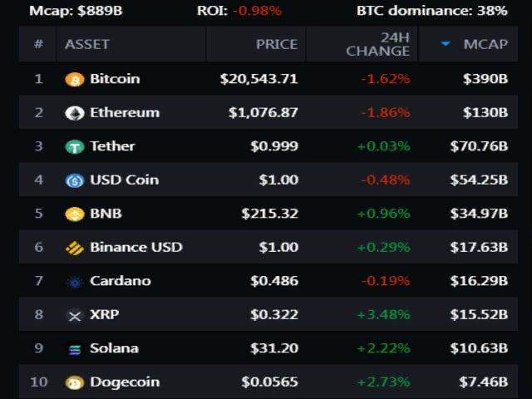Viewport: 532px width, 399px height.
Task: Sort by 24H CHANGE column header
Action: point(378,44)
